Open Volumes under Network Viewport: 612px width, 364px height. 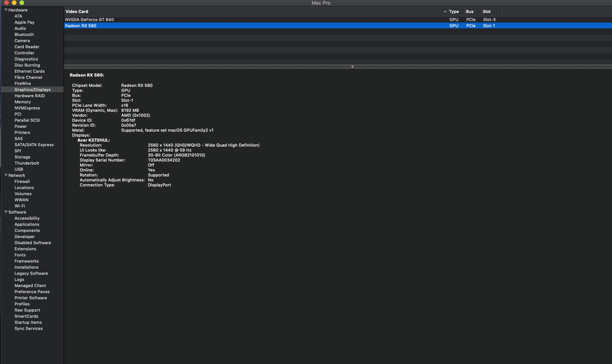point(23,194)
